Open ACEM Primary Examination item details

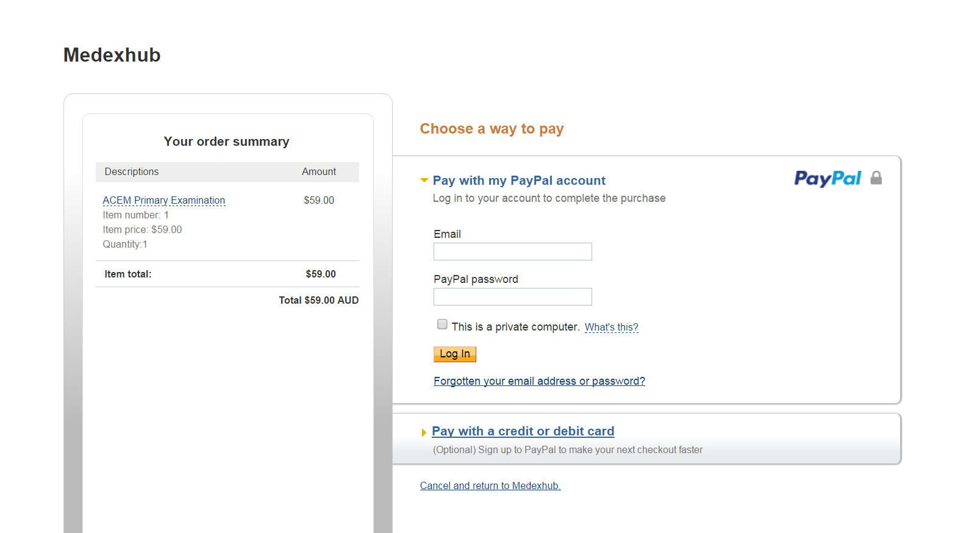click(x=164, y=201)
